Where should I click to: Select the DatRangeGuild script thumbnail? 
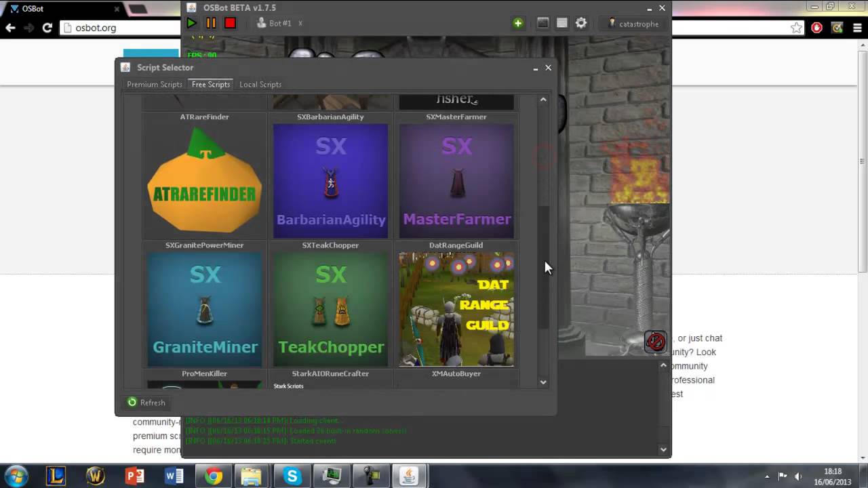pos(456,310)
